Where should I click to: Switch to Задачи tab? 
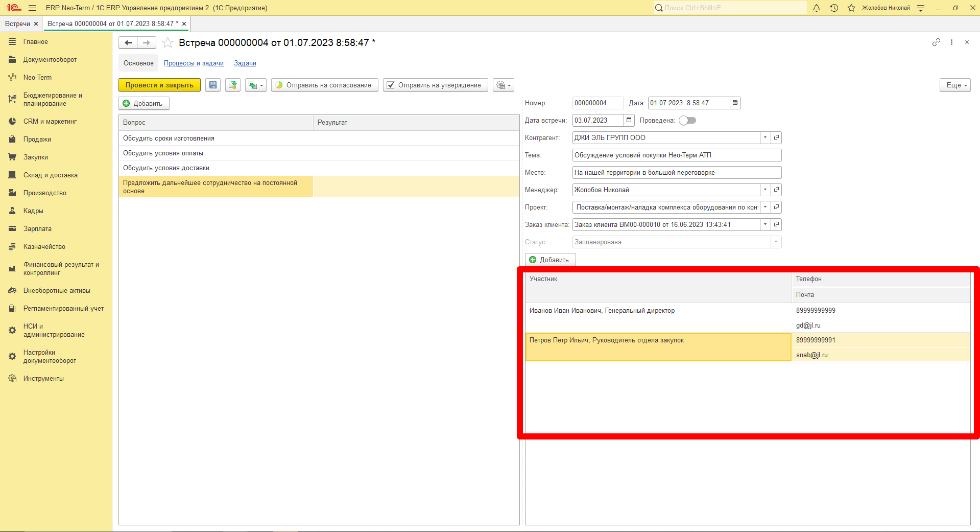click(x=245, y=63)
